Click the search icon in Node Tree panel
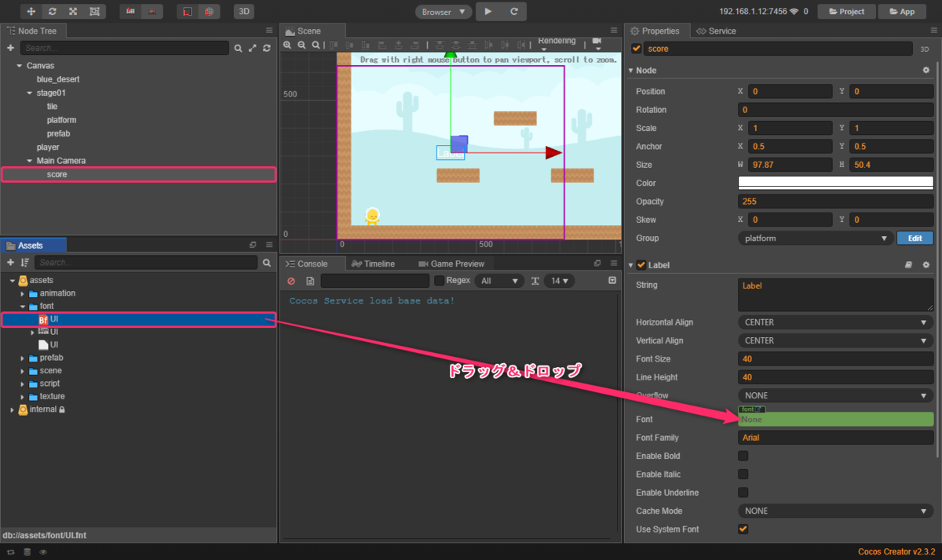This screenshot has width=942, height=560. (239, 48)
